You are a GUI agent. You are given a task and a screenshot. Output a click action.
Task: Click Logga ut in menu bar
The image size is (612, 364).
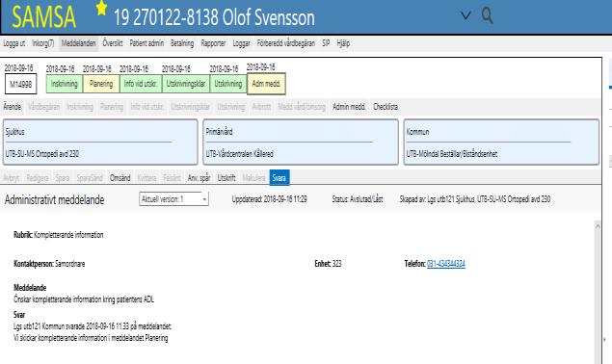pos(14,43)
